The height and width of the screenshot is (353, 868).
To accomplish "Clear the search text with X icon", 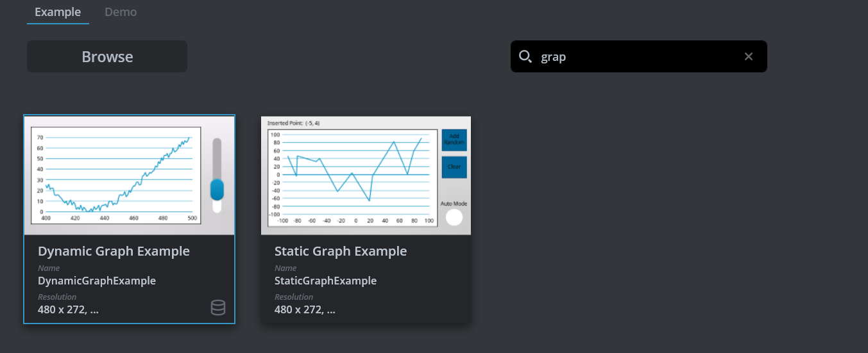I will click(x=748, y=56).
